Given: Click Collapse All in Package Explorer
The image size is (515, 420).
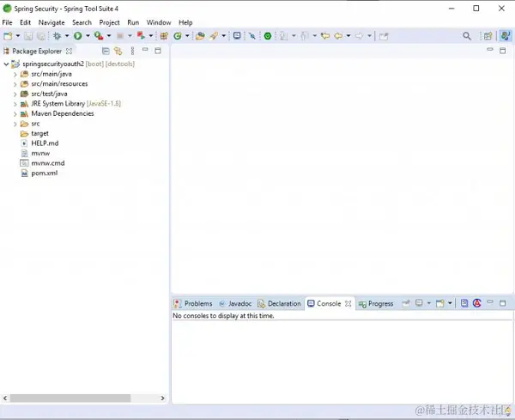Looking at the screenshot, I should (106, 51).
